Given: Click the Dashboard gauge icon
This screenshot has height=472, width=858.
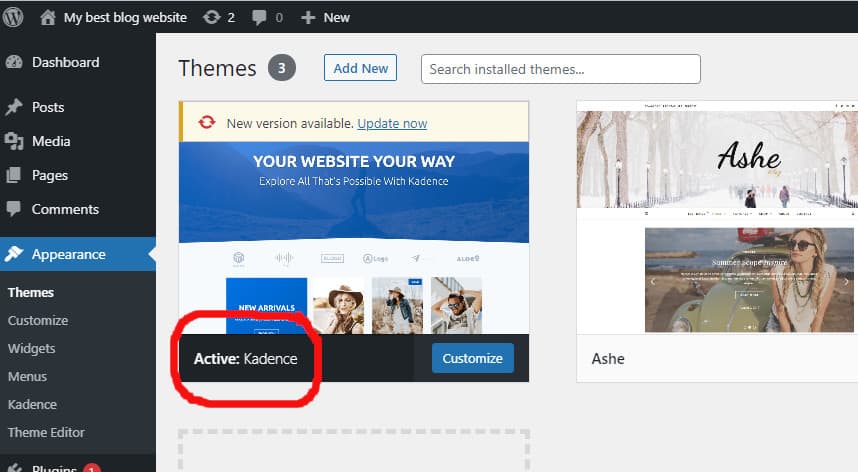Looking at the screenshot, I should pyautogui.click(x=14, y=62).
